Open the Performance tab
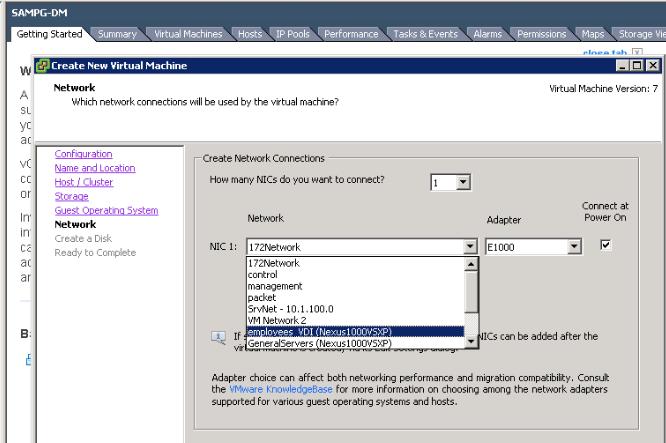 pyautogui.click(x=351, y=34)
